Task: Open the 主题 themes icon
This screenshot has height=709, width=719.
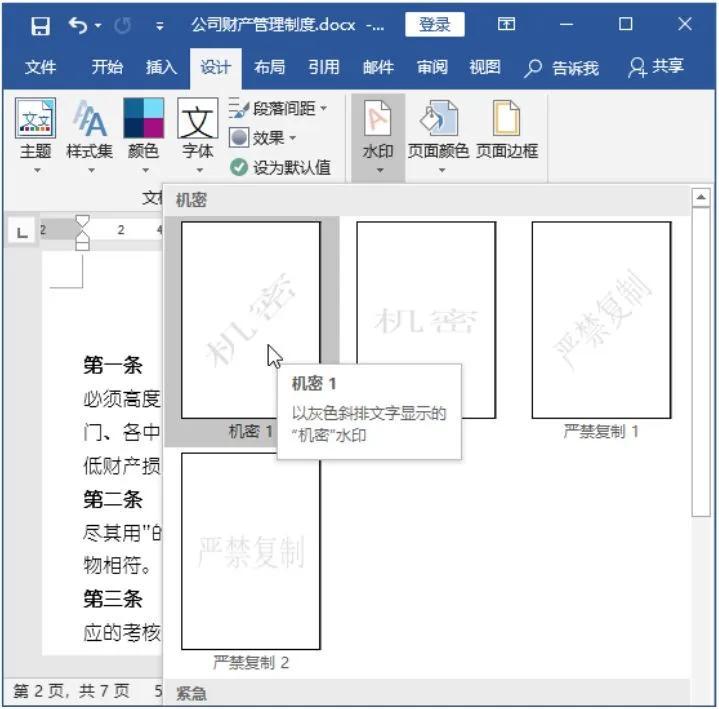Action: pyautogui.click(x=35, y=118)
